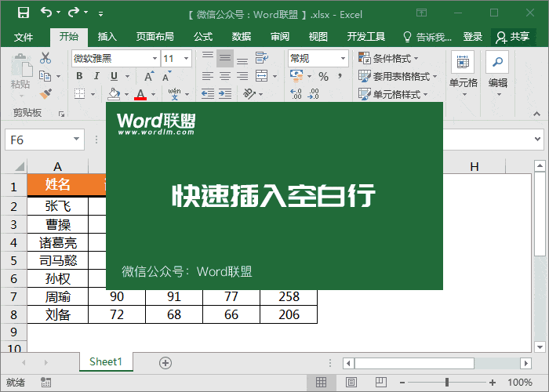
Task: Align text right
Action: (x=242, y=76)
